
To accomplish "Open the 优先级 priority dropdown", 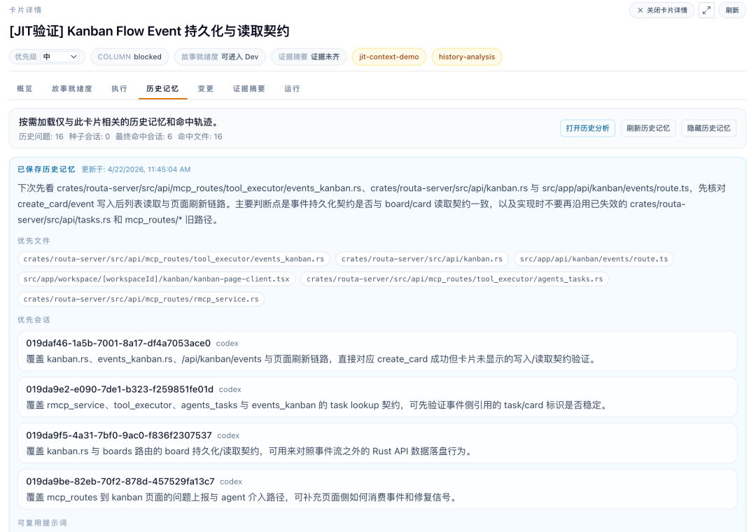I will point(59,57).
